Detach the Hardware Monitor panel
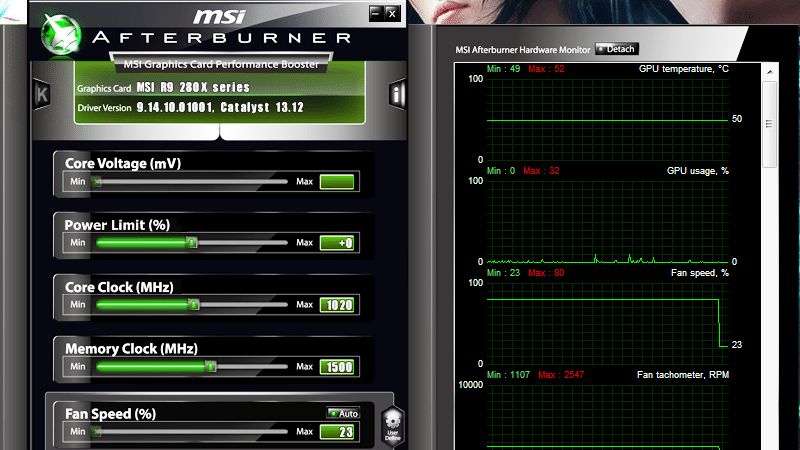 click(617, 49)
